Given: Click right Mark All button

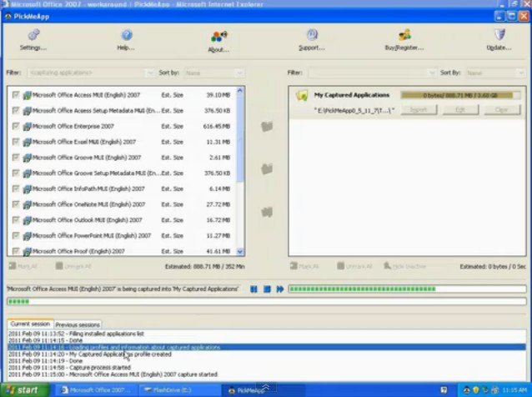Looking at the screenshot, I should click(x=304, y=266).
